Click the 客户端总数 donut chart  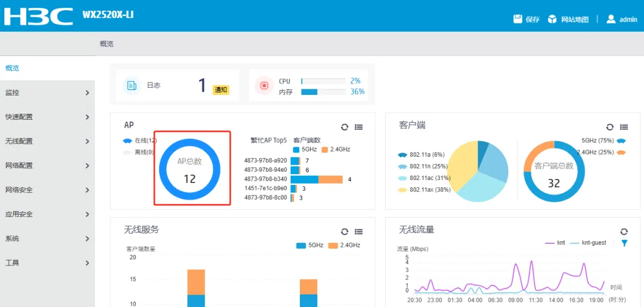554,172
